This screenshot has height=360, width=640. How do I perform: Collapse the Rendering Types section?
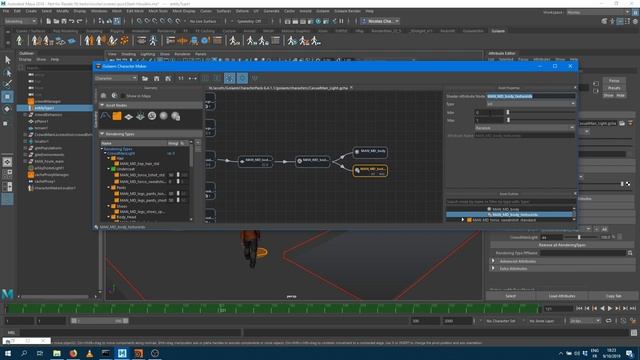coord(102,134)
